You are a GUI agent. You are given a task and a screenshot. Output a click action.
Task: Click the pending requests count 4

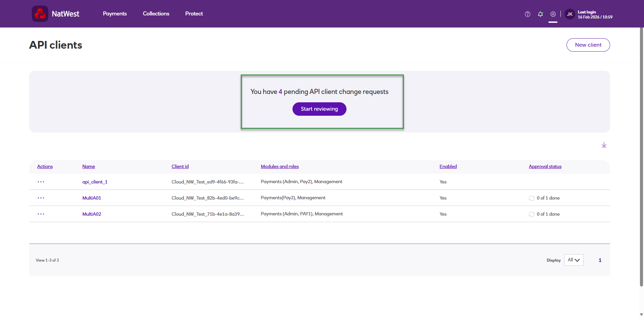coord(280,92)
